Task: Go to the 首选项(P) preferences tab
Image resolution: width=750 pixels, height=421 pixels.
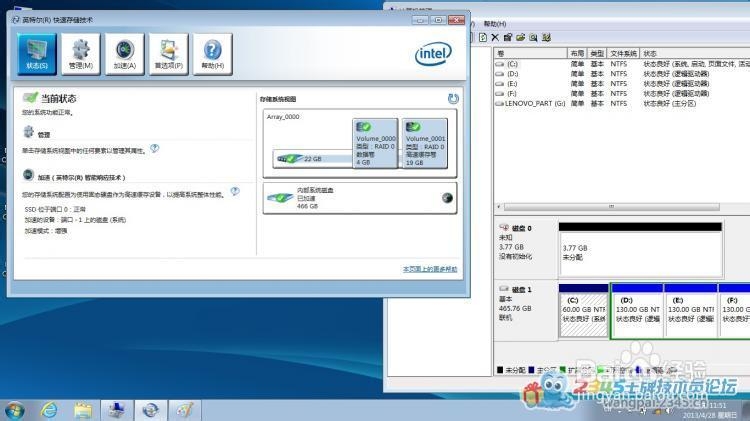Action: (x=168, y=54)
